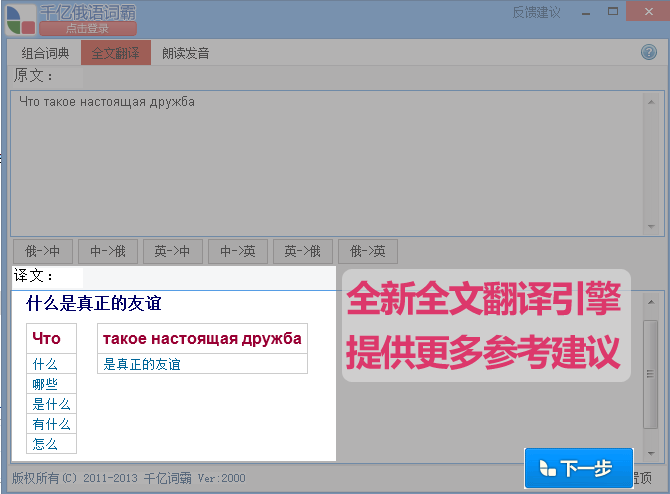
Task: Click the translated sentence 什么是真正的友谊
Action: pyautogui.click(x=94, y=303)
